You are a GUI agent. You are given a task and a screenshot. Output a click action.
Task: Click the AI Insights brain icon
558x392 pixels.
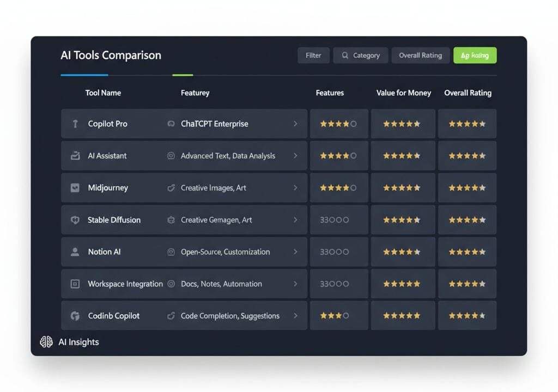point(46,342)
